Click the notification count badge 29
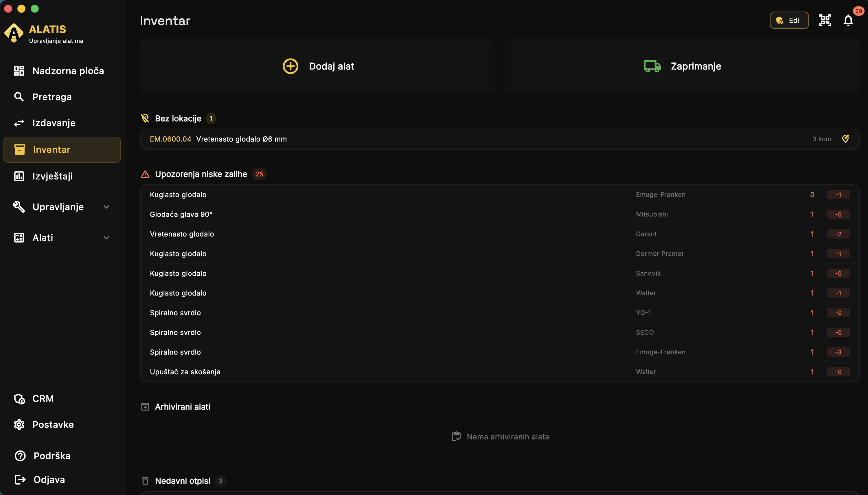Screen dimensions: 868x495 coord(858,11)
